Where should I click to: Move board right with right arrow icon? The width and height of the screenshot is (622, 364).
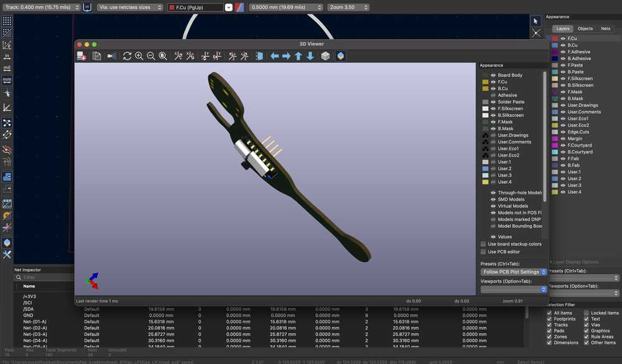point(286,56)
